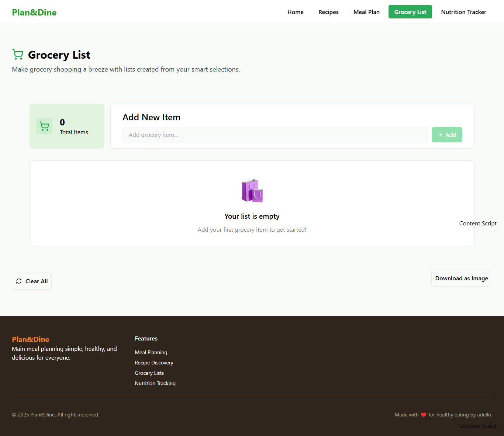Open the Meal Planning footer link
This screenshot has height=436, width=504.
[151, 352]
